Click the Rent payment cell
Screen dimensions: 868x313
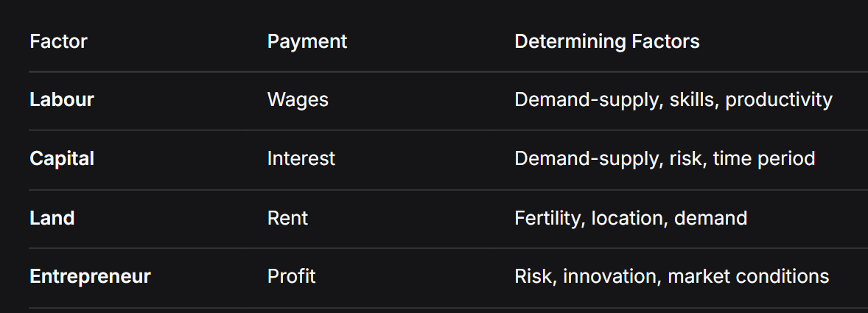click(287, 218)
